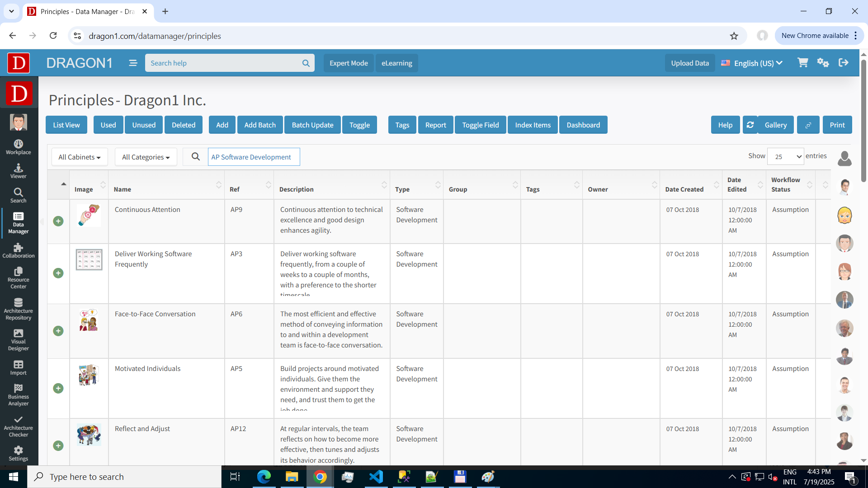Open Settings in the sidebar
Image resolution: width=868 pixels, height=488 pixels.
[18, 454]
